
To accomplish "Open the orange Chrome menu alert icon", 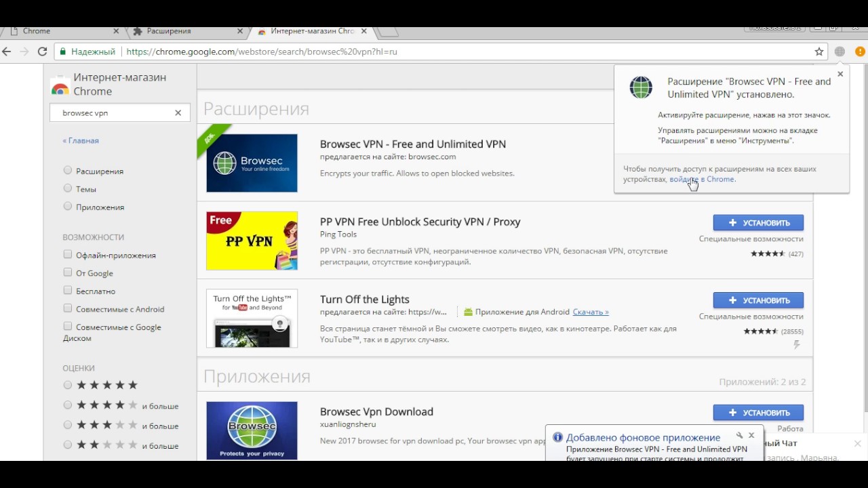I will [x=860, y=52].
